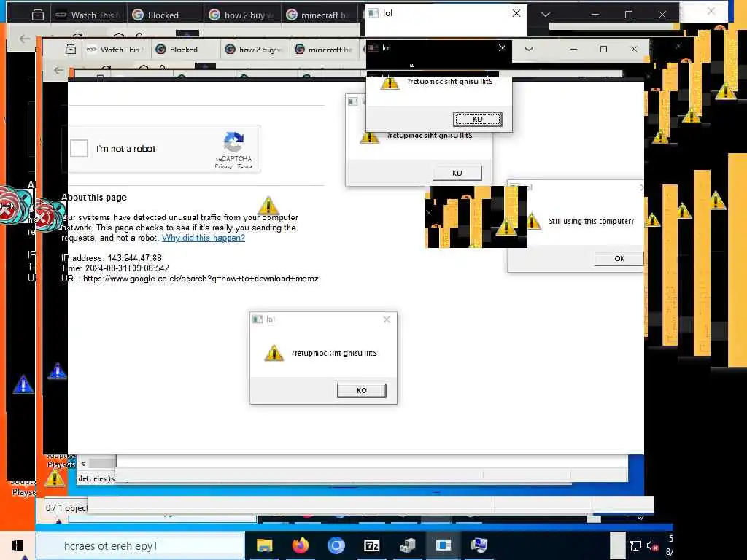This screenshot has height=560, width=747.
Task: Open network status in the system tray
Action: coord(635,545)
